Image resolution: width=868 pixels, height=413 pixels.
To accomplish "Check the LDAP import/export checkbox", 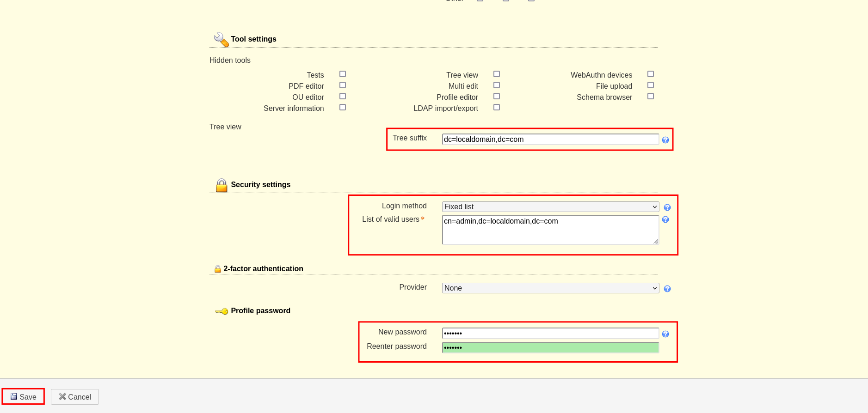I will (x=497, y=107).
